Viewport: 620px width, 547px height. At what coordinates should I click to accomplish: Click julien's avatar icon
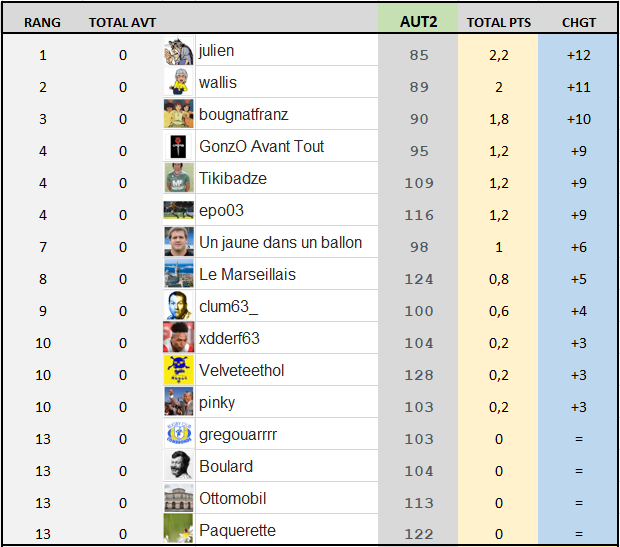tap(179, 51)
